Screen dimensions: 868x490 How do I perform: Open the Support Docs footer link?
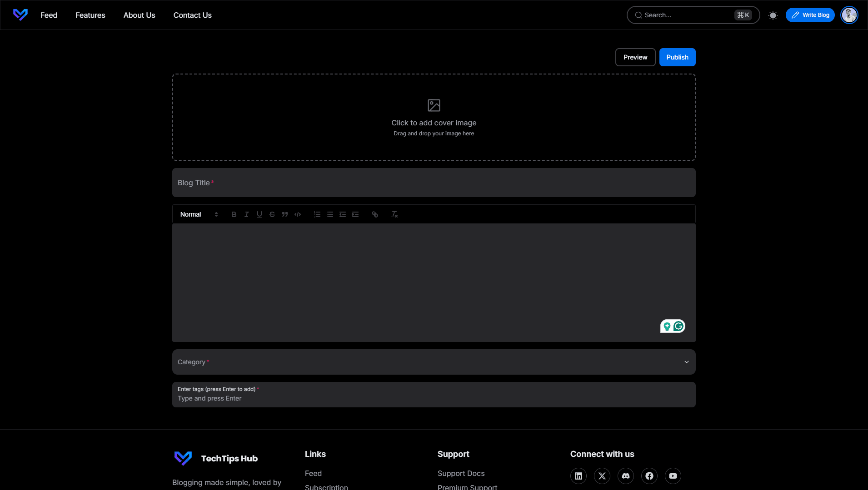pos(461,473)
